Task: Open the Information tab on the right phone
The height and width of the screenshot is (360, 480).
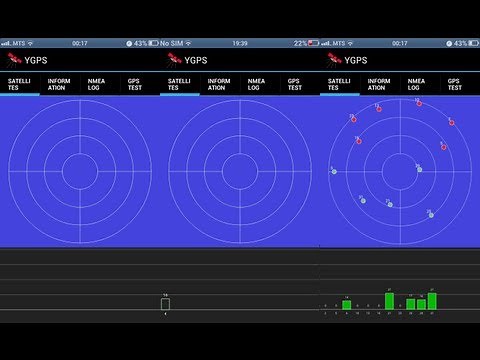Action: pyautogui.click(x=379, y=84)
